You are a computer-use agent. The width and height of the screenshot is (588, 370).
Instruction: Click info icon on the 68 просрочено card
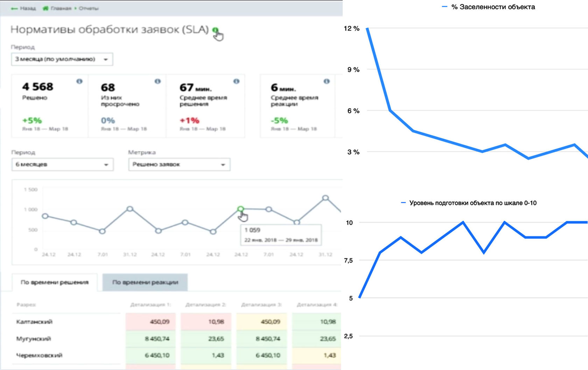[x=157, y=81]
